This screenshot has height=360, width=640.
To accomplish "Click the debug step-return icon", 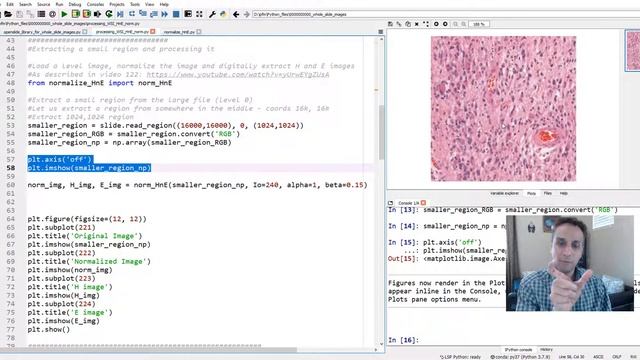I will pyautogui.click(x=153, y=14).
